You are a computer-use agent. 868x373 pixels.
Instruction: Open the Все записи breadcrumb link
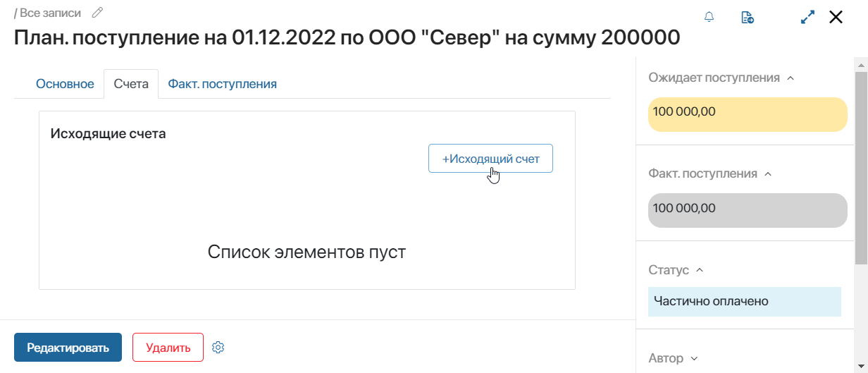(x=50, y=13)
